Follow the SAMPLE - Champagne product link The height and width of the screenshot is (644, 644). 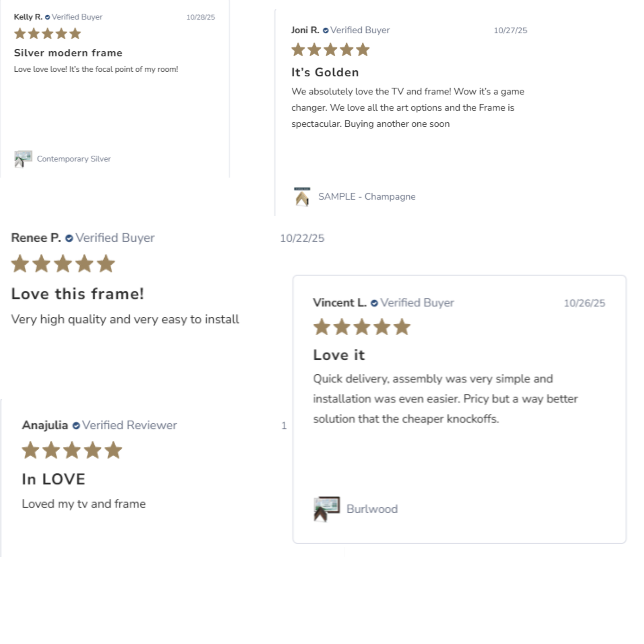[x=367, y=197]
